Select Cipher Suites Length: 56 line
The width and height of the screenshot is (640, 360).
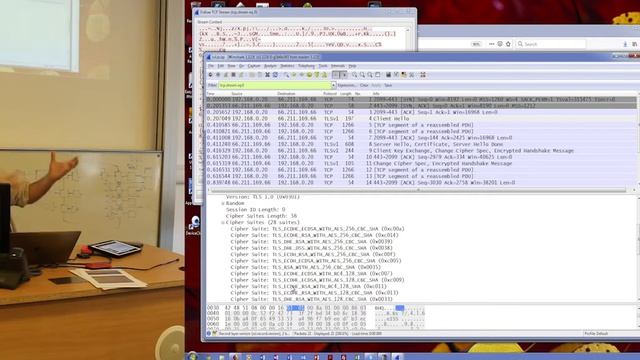click(x=261, y=216)
